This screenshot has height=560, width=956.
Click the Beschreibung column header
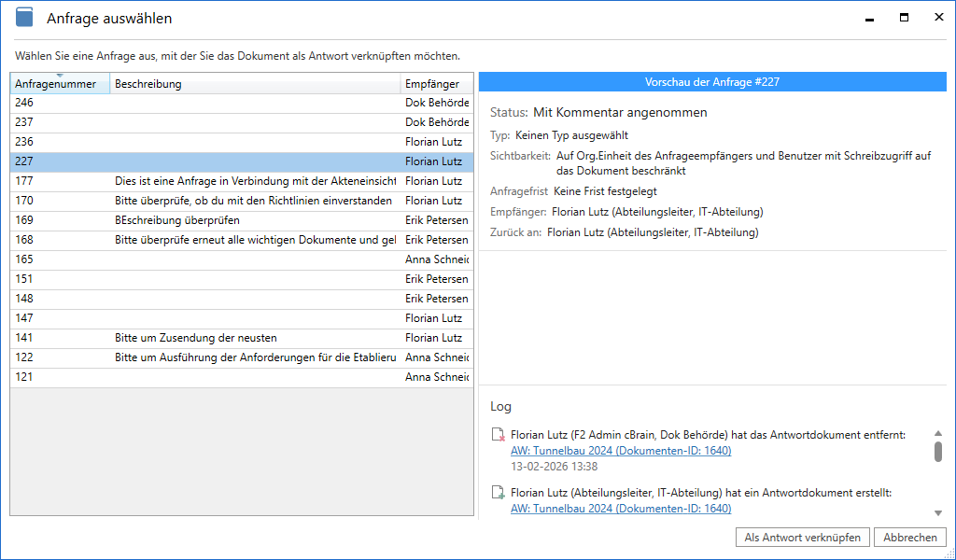tap(255, 83)
